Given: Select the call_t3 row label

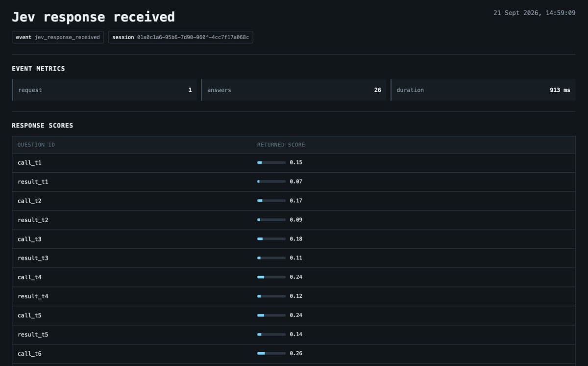Looking at the screenshot, I should [x=29, y=239].
